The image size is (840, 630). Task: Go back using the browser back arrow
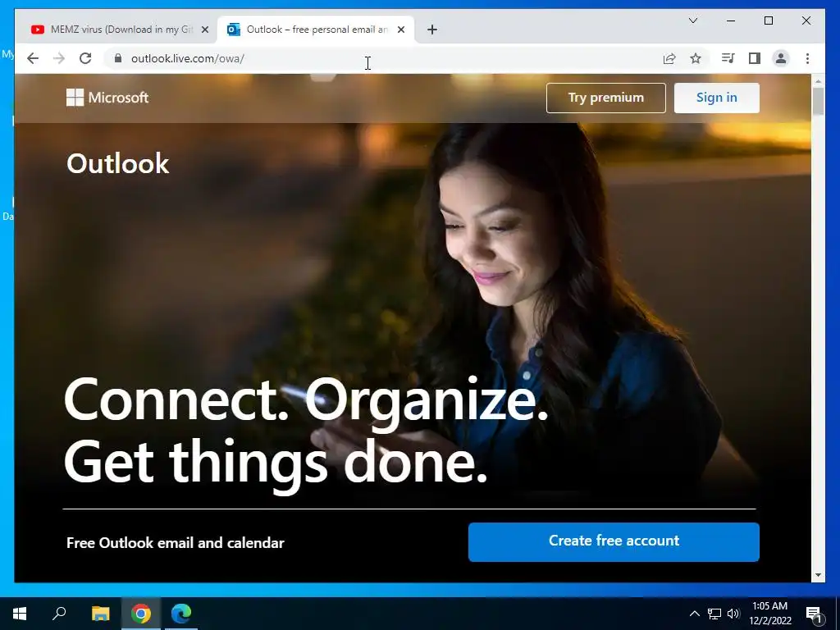pos(33,58)
